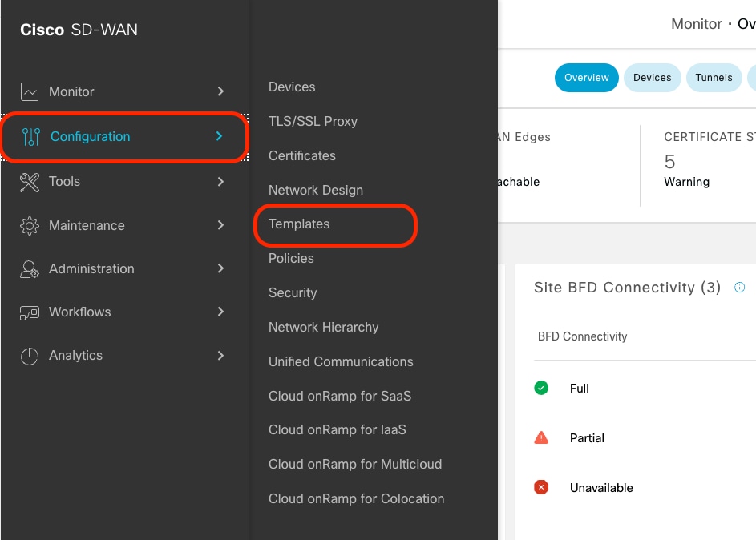Click the certificate Warning count 5

click(669, 162)
